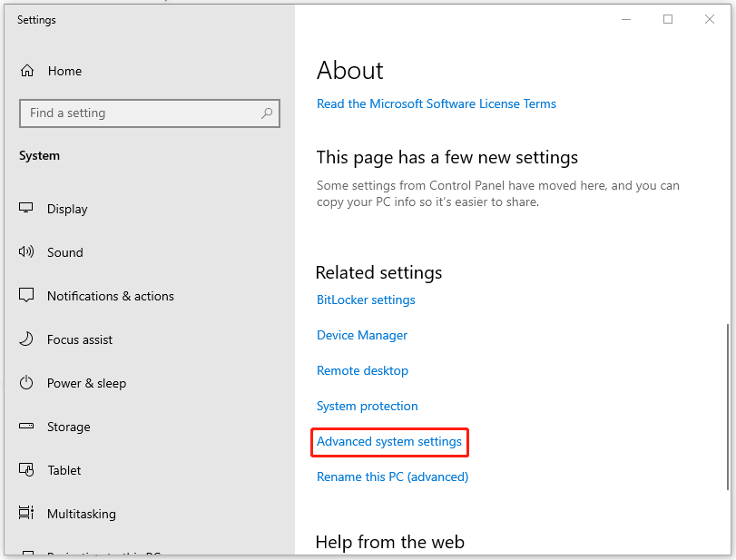Click 'This page has a few new settings'
Screen dimensions: 736x560
pyautogui.click(x=447, y=158)
